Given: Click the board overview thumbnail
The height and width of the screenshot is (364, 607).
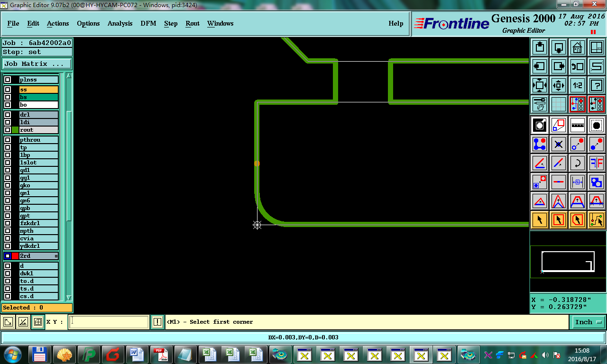Looking at the screenshot, I should click(x=568, y=262).
